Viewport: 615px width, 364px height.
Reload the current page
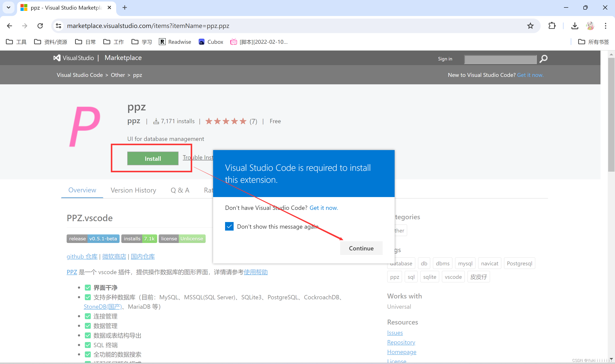40,26
